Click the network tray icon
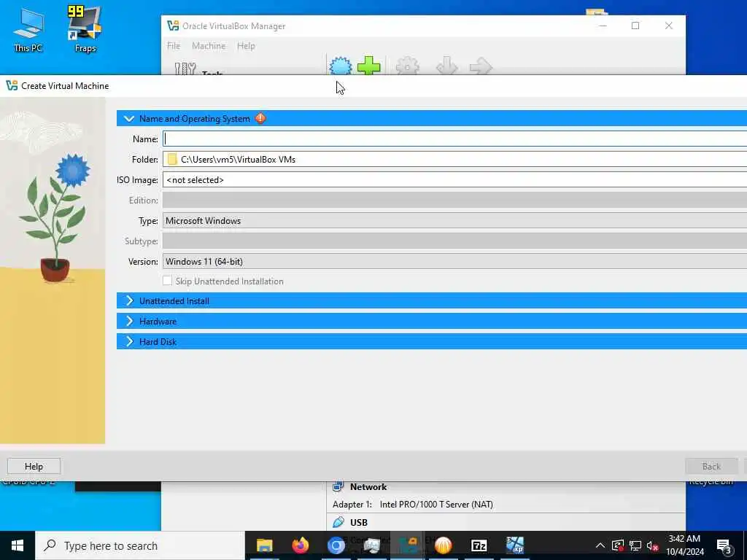Image resolution: width=747 pixels, height=560 pixels. (x=635, y=545)
